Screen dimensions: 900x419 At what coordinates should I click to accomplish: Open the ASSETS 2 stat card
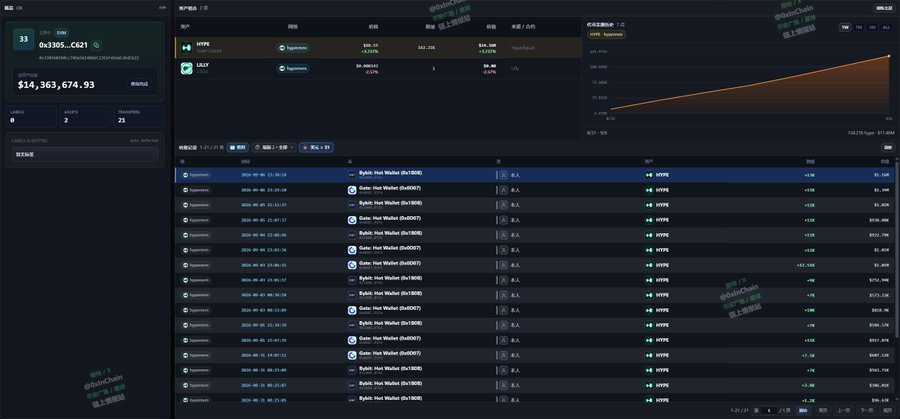click(x=85, y=117)
